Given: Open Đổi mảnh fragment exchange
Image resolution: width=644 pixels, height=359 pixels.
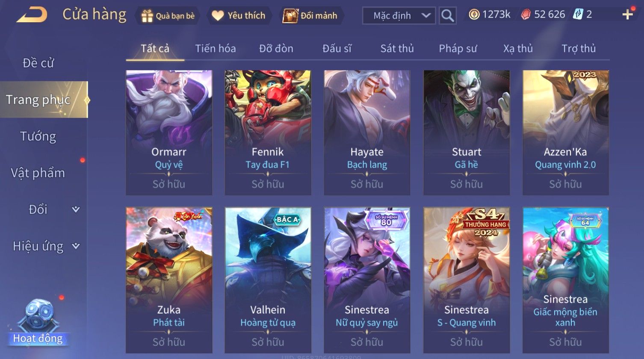Looking at the screenshot, I should (x=311, y=16).
